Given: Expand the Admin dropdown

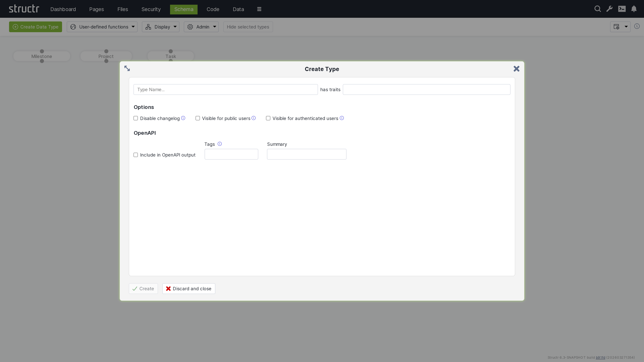Looking at the screenshot, I should point(201,27).
